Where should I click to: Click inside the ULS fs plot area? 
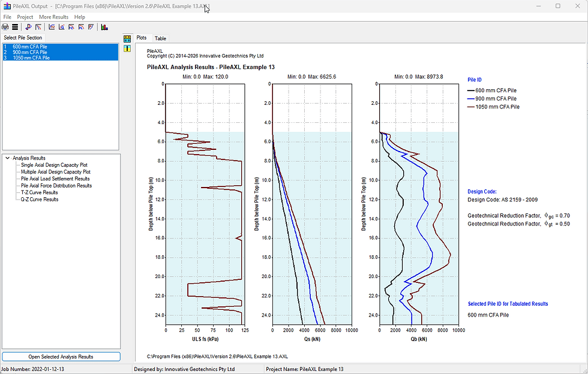(205, 204)
